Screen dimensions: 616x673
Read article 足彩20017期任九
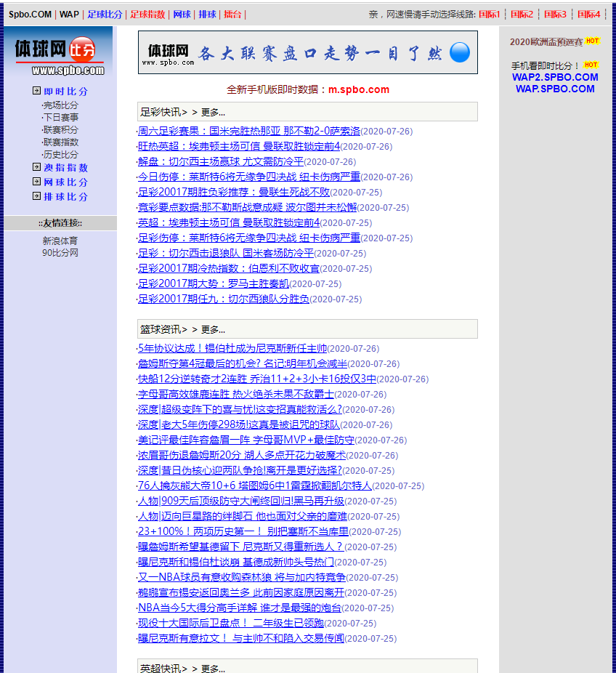224,299
